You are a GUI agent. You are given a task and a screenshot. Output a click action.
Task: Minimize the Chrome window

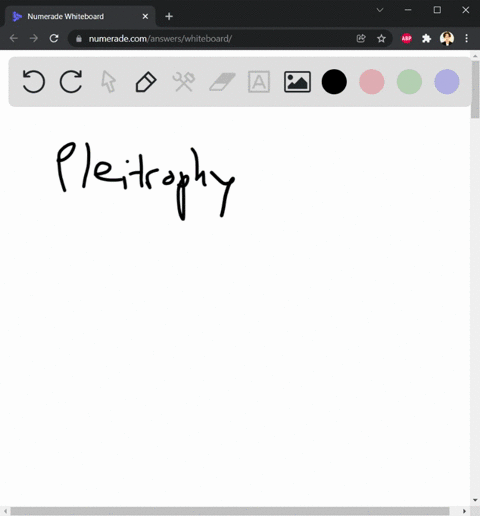click(x=408, y=10)
